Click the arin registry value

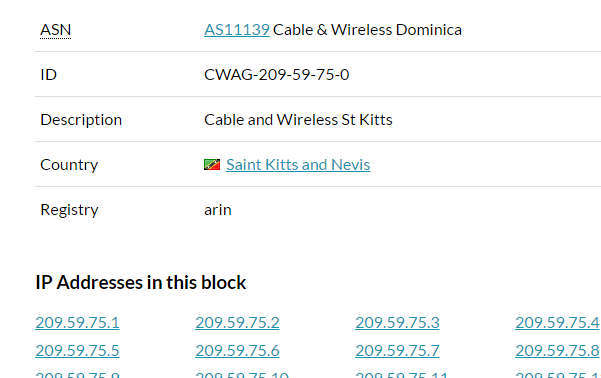[x=218, y=210]
